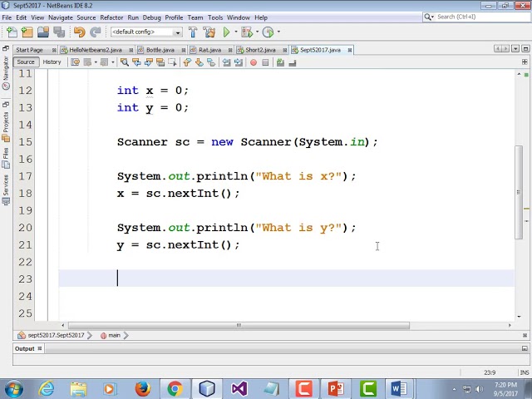Stop Macro Recording square icon
532x399 pixels.
tap(265, 62)
